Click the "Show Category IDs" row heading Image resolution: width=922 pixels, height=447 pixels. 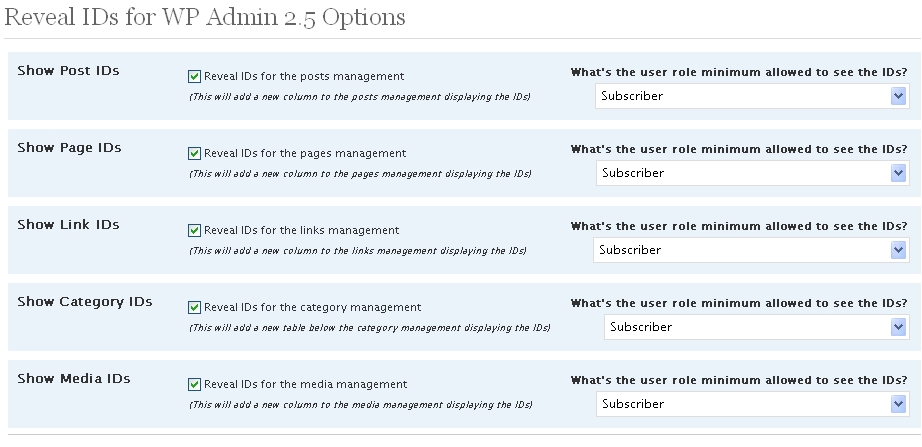point(85,301)
